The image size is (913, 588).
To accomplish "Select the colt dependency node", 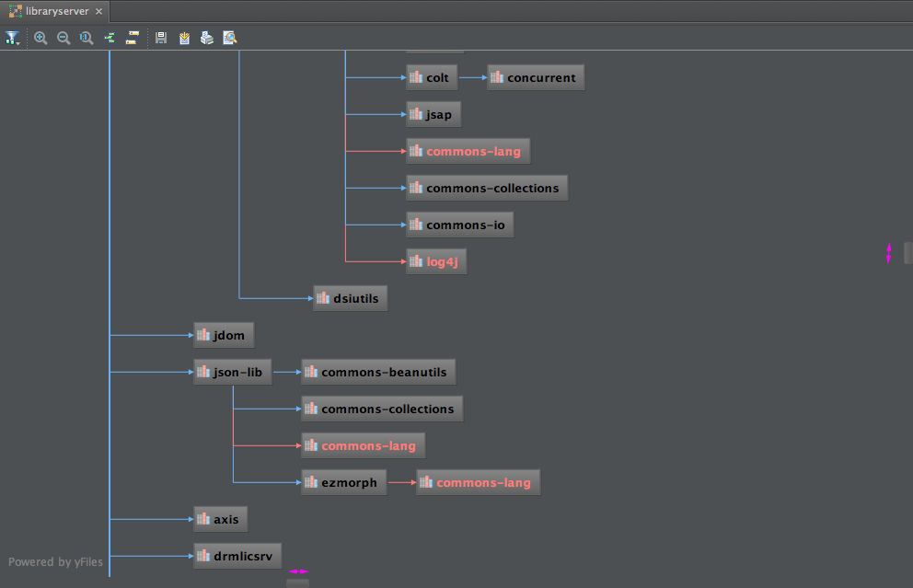I will coord(432,77).
